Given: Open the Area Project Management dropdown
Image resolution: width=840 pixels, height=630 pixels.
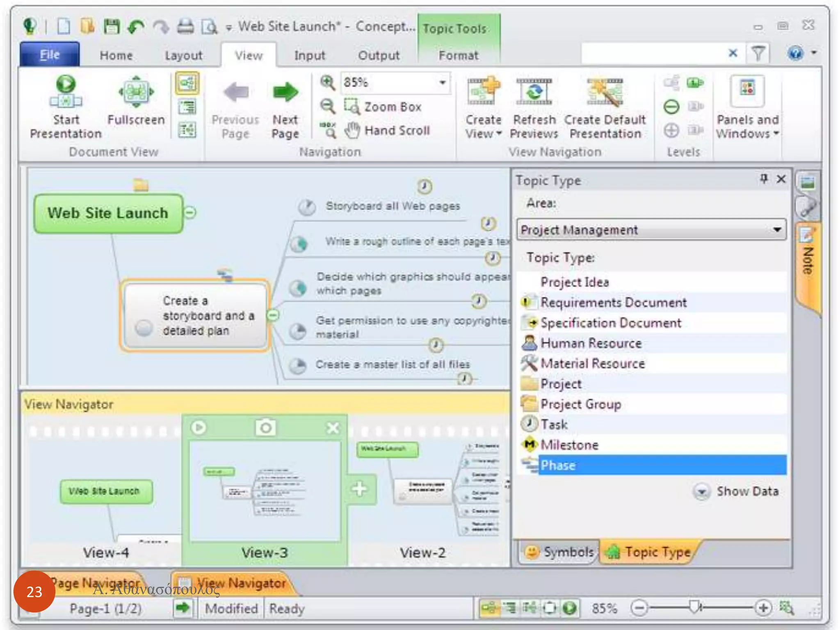Looking at the screenshot, I should 776,230.
